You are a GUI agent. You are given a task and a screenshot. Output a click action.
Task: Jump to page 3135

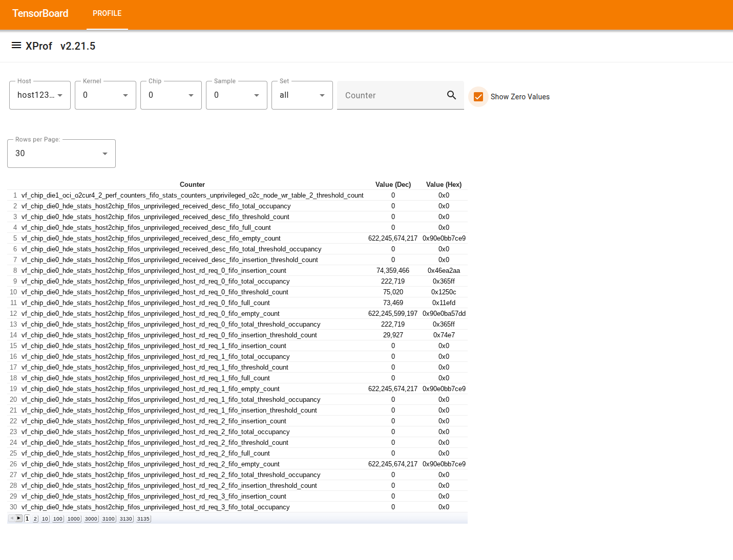tap(143, 519)
